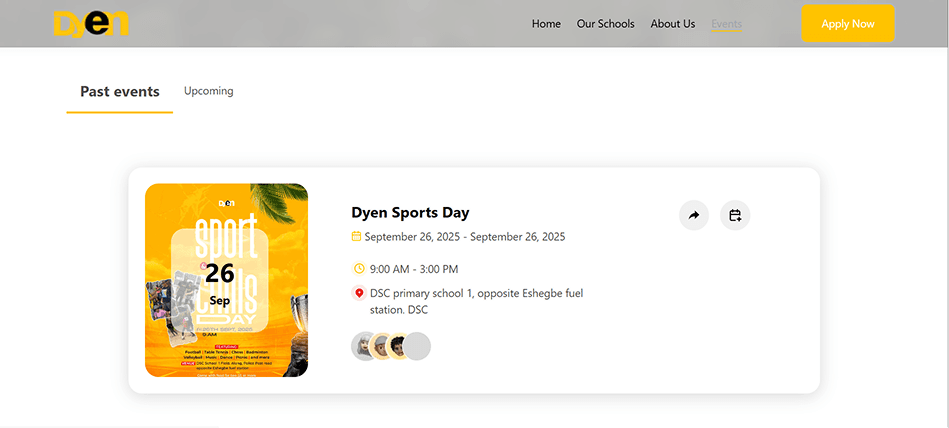949x428 pixels.
Task: Click the 9:00 AM - 3:00 PM time text
Action: (x=414, y=269)
